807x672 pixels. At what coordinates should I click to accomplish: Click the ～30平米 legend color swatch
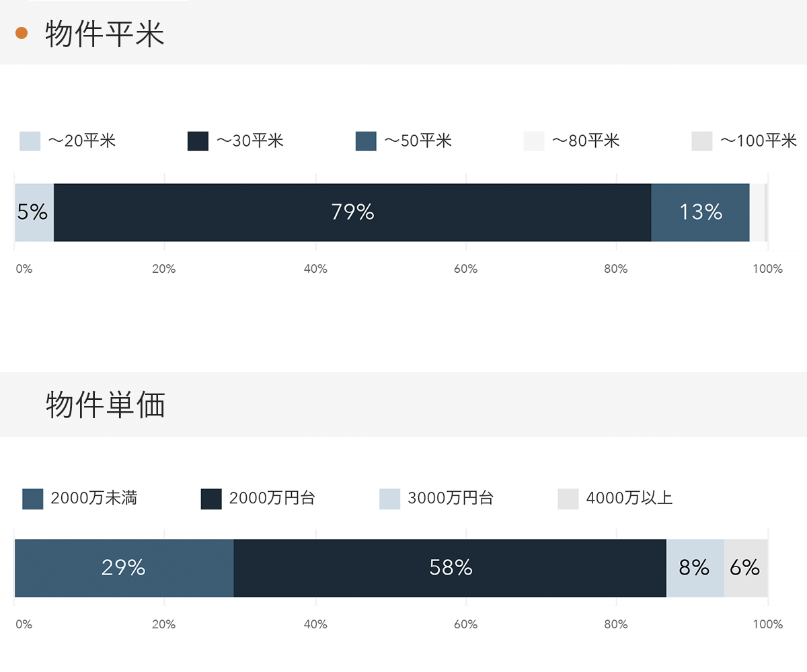[x=198, y=141]
